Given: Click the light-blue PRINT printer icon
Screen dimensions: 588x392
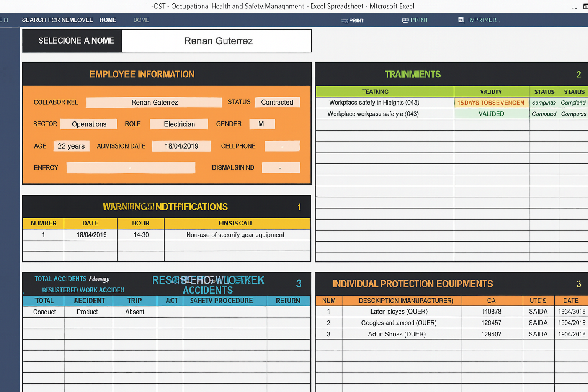Looking at the screenshot, I should coord(405,20).
